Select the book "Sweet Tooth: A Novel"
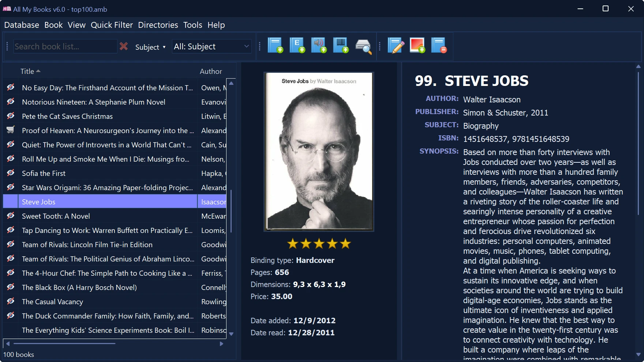Image resolution: width=644 pixels, height=362 pixels. point(56,216)
